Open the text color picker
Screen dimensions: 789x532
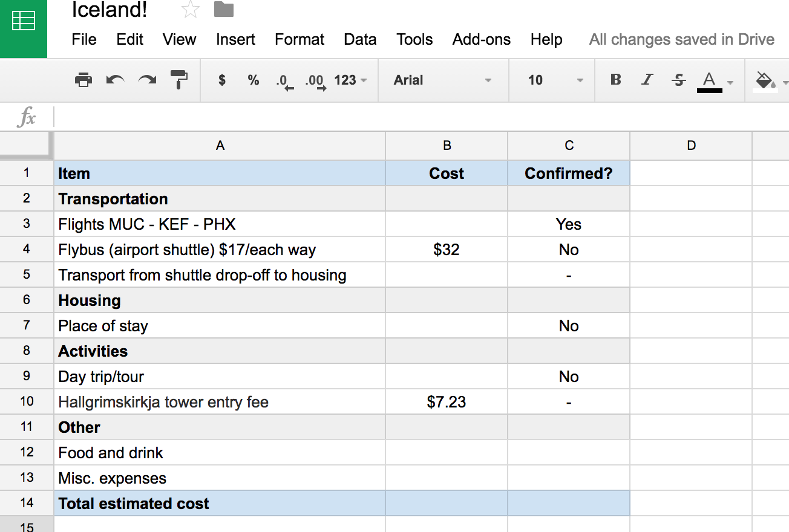[710, 79]
